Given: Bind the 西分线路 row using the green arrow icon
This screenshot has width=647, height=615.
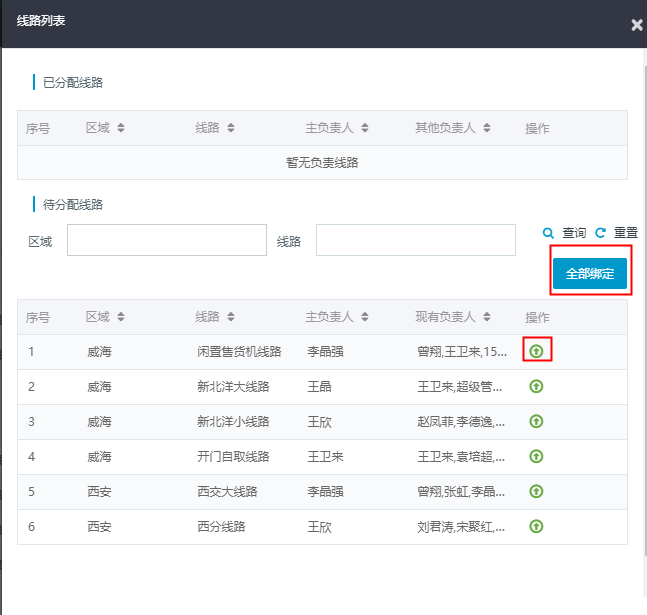Looking at the screenshot, I should pyautogui.click(x=536, y=526).
